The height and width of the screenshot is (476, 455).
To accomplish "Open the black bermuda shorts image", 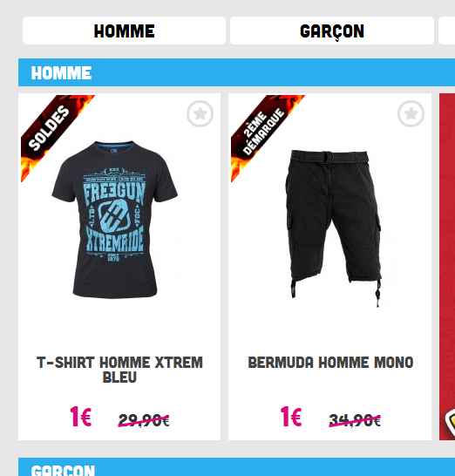I will point(334,227).
